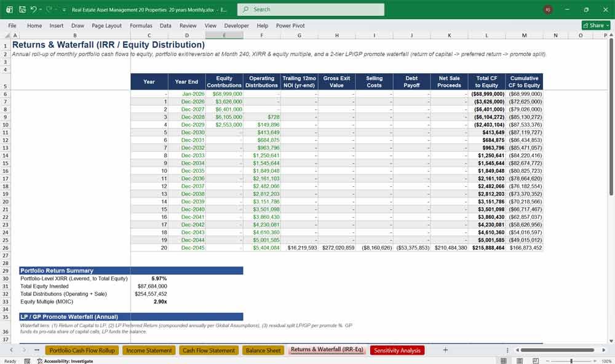Zoom out with minus button
Viewport: 615px width, 364px height.
[548, 361]
